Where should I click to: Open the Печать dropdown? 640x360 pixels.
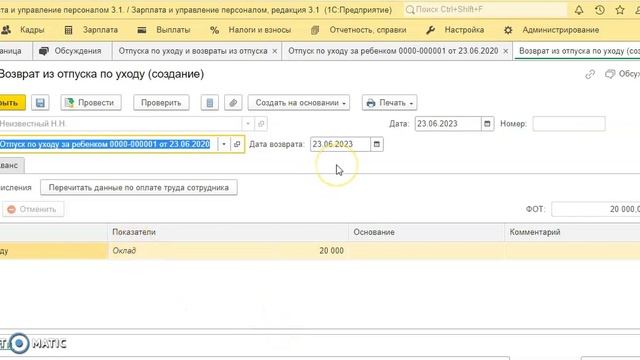[389, 102]
